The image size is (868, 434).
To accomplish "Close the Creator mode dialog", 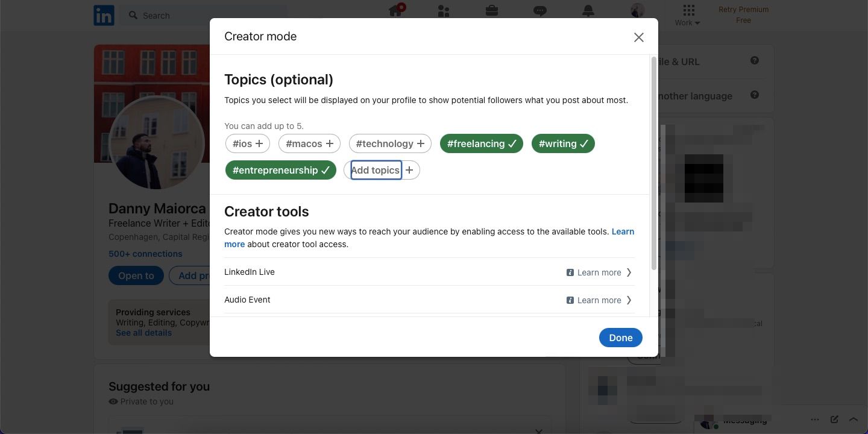I will [x=638, y=37].
